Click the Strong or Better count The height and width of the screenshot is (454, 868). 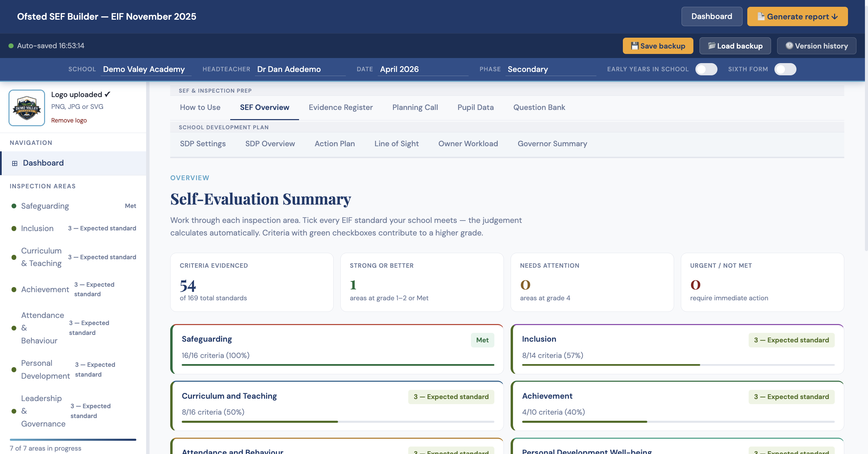tap(353, 285)
